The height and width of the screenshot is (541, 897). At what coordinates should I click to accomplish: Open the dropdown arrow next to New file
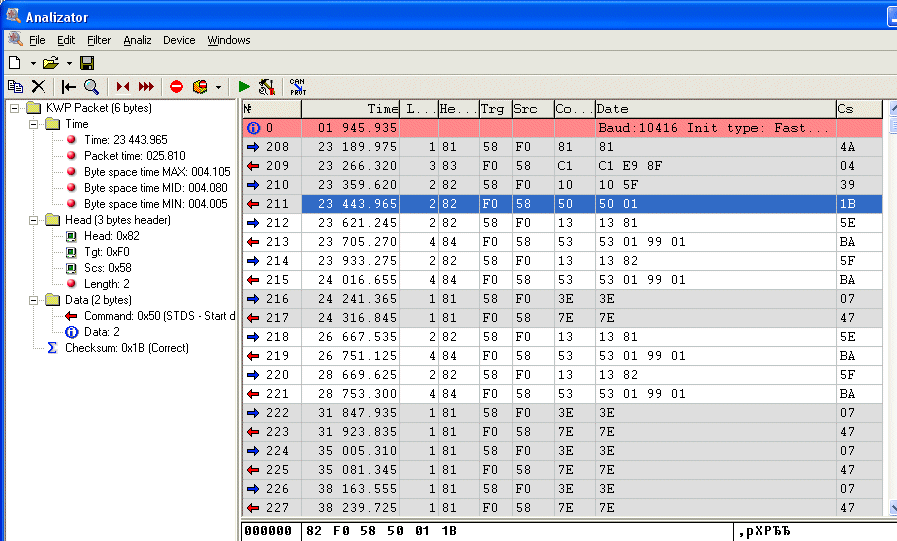coord(32,64)
